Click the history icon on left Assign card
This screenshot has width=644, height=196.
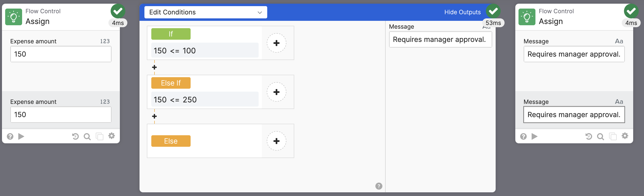coord(75,136)
